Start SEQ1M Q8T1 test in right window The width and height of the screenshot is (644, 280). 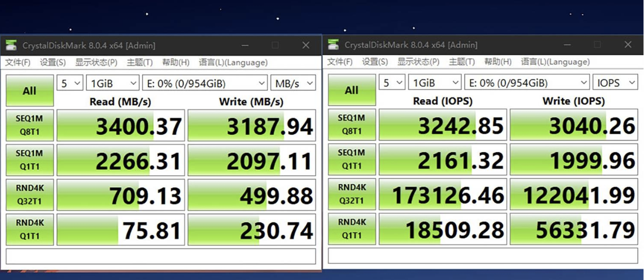(x=352, y=124)
